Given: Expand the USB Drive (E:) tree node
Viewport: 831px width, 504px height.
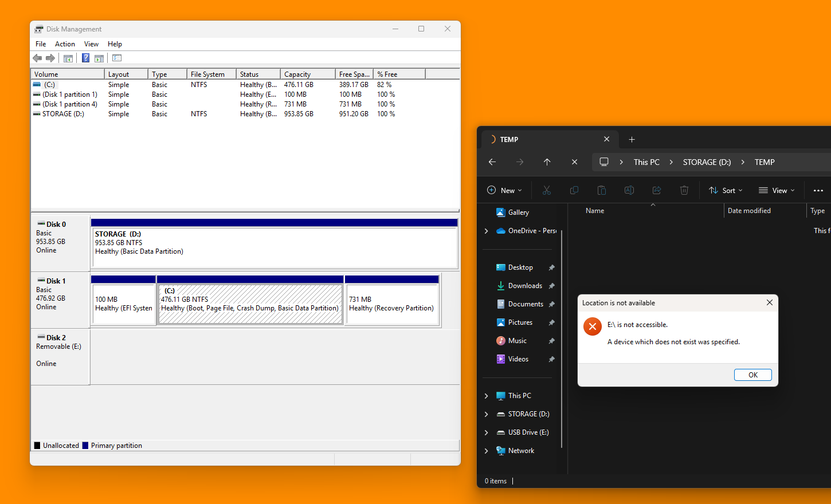Looking at the screenshot, I should coord(487,432).
